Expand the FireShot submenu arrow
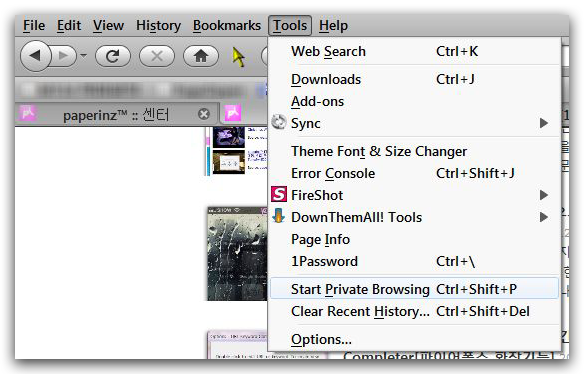The height and width of the screenshot is (374, 584). click(x=544, y=195)
